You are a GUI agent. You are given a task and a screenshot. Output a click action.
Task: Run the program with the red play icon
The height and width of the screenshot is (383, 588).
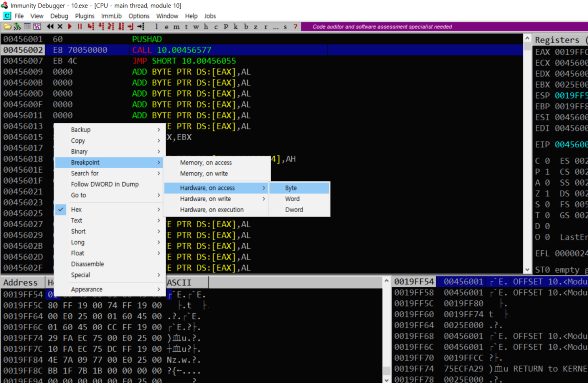coord(70,27)
